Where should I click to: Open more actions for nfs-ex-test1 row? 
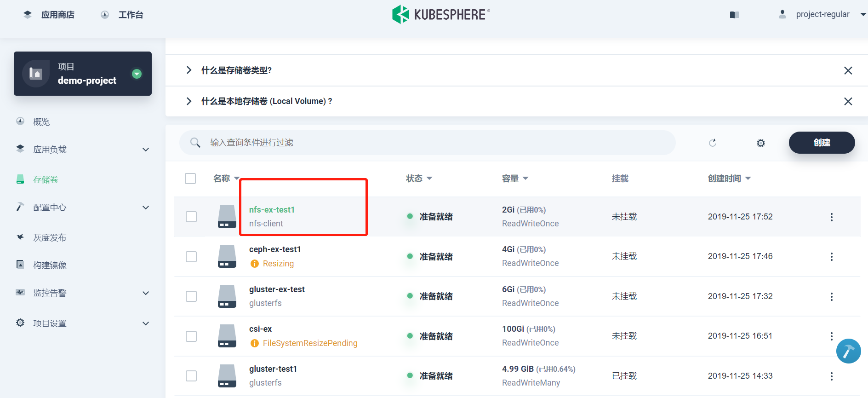click(831, 217)
